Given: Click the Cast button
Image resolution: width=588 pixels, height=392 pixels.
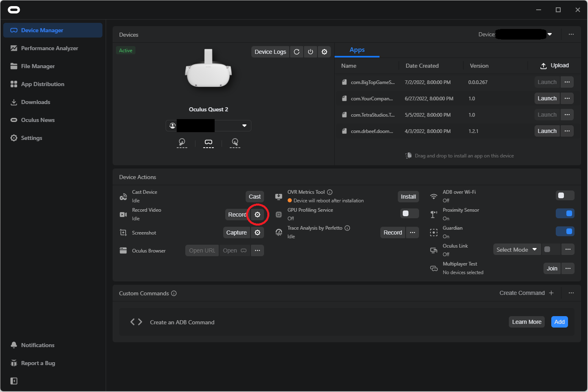Looking at the screenshot, I should (255, 197).
